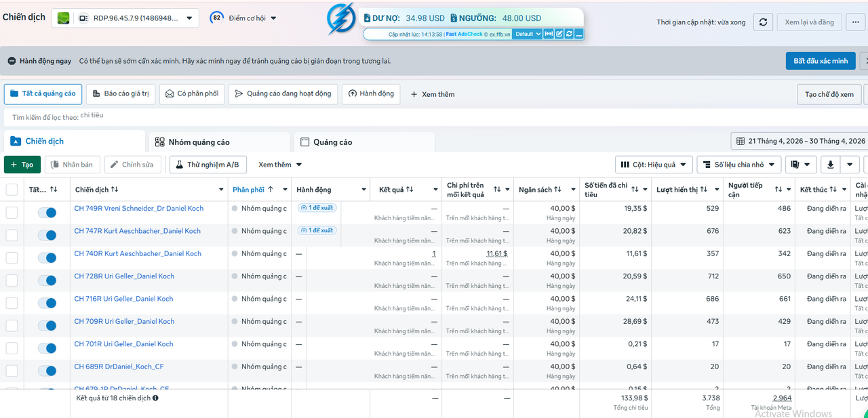This screenshot has width=868, height=418.
Task: Click the width-expand icon in AdsCheck bar
Action: (x=549, y=34)
